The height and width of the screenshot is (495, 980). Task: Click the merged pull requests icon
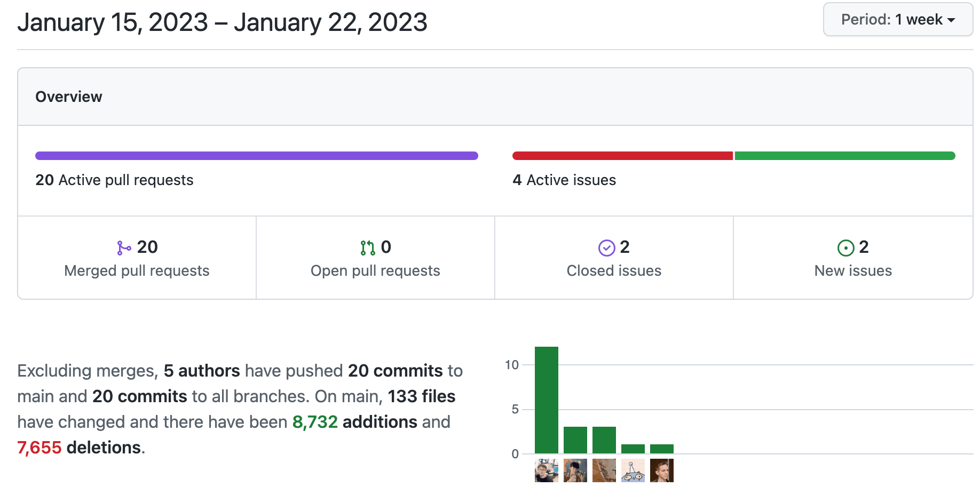tap(123, 247)
